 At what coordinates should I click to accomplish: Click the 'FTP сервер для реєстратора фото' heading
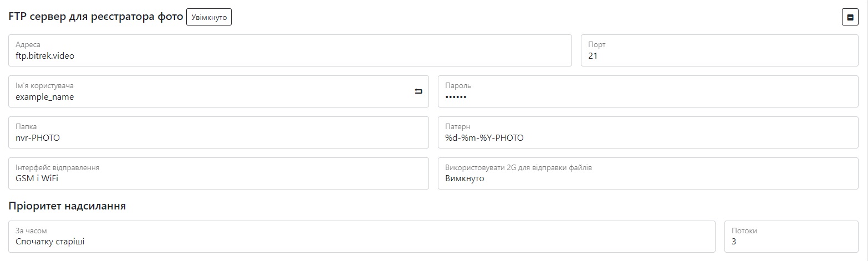coord(96,17)
